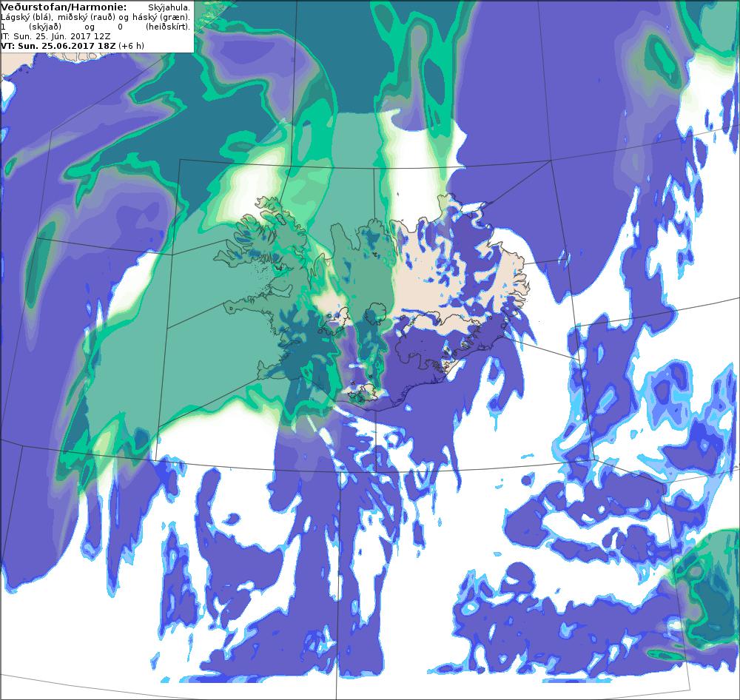This screenshot has height=700, width=740.
Task: Click the "háský (græn)" legend text
Action: 161,17
